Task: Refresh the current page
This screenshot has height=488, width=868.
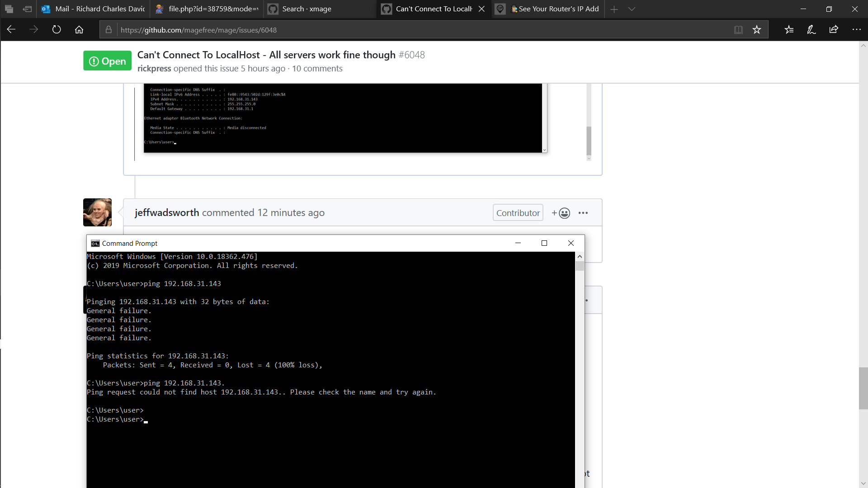Action: point(56,29)
